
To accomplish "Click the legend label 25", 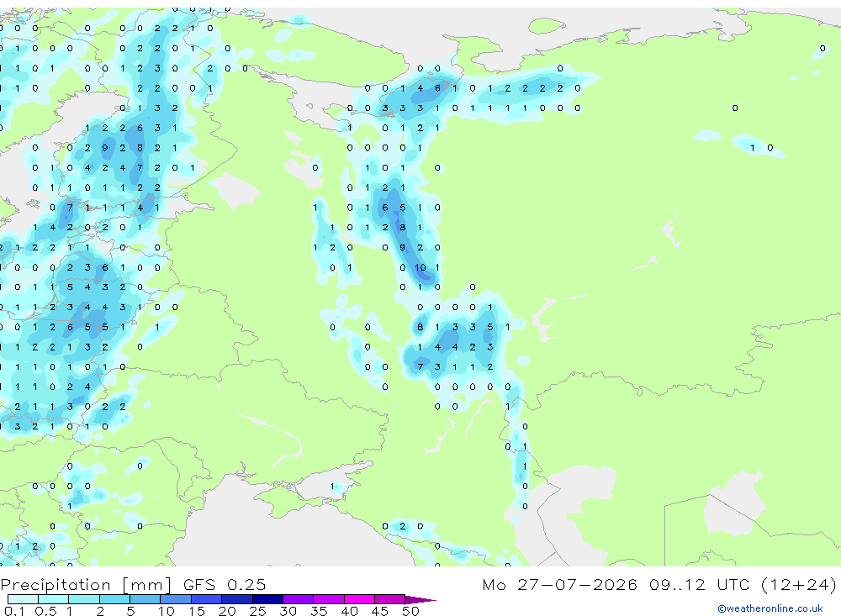I will [x=257, y=611].
